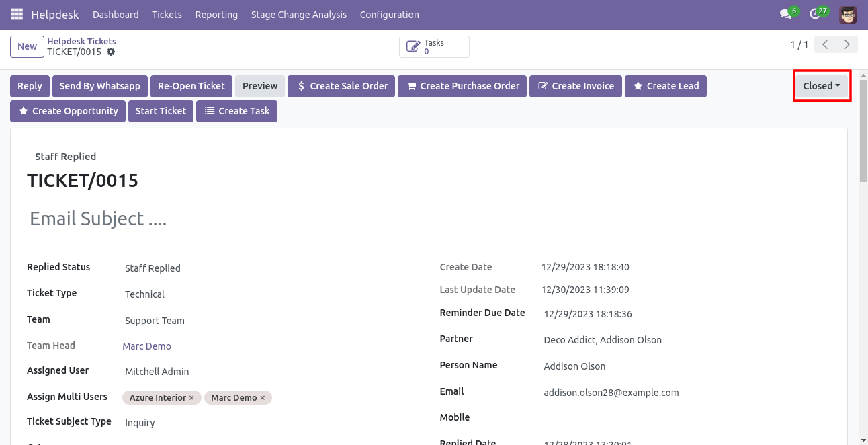Image resolution: width=868 pixels, height=445 pixels.
Task: Click the Create Date value 12/29/2023 18:18:40
Action: pos(585,267)
